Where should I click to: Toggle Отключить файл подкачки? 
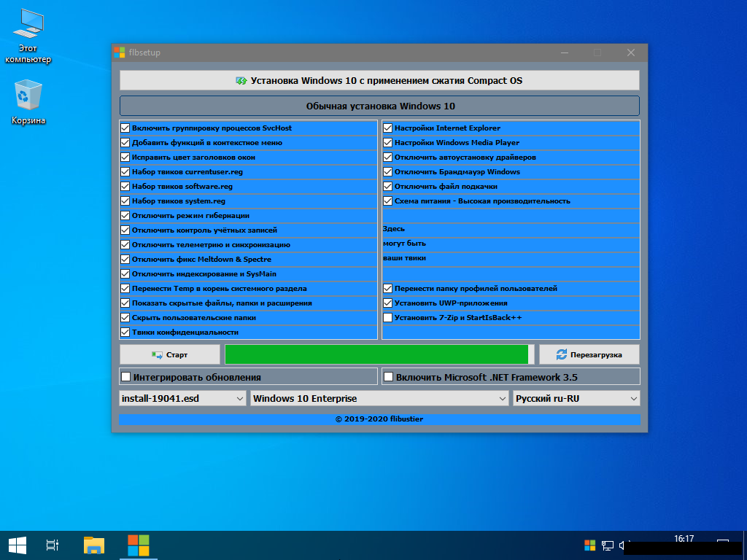pos(388,186)
